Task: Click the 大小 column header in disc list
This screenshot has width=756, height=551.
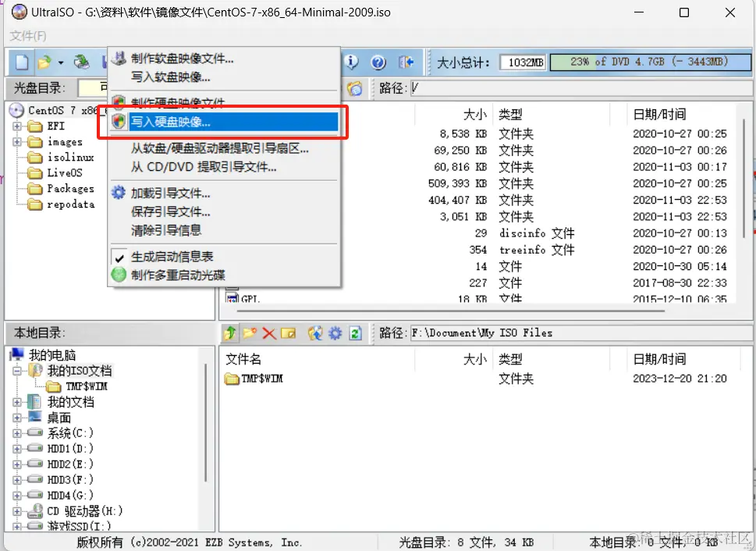Action: click(474, 115)
